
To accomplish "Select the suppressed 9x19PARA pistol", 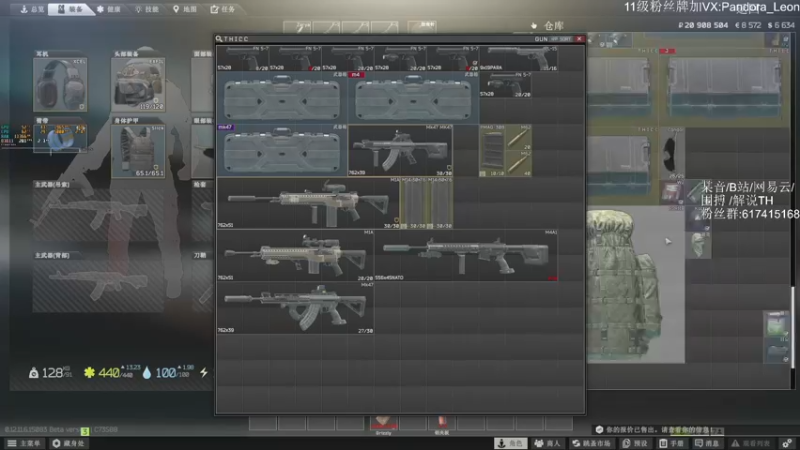I will [518, 58].
